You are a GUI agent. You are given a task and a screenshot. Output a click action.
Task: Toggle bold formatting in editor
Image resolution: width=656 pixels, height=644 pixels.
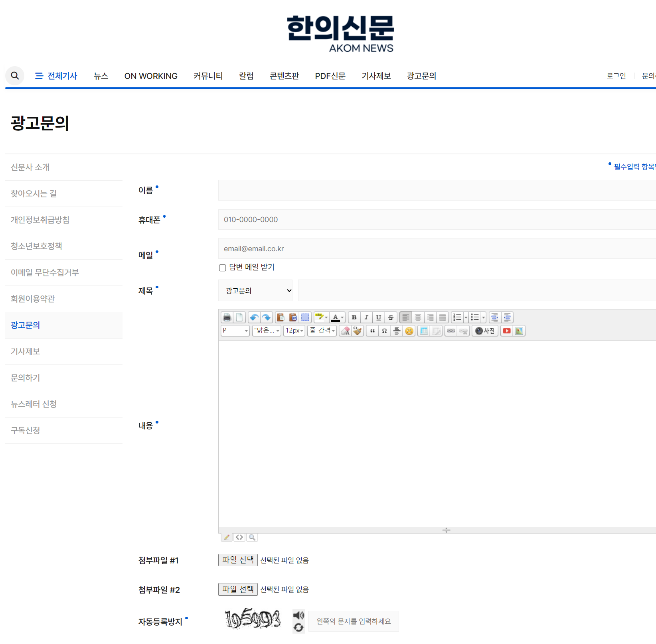click(354, 317)
